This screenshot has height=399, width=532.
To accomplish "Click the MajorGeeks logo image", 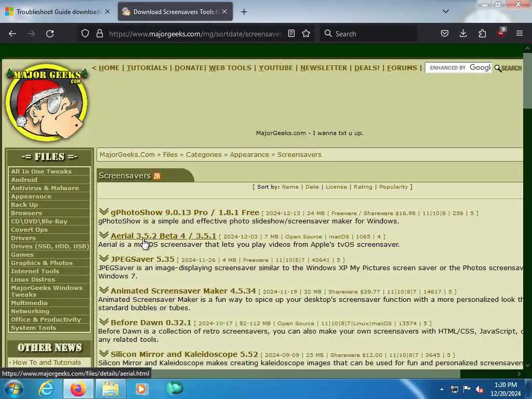I will coord(47,102).
